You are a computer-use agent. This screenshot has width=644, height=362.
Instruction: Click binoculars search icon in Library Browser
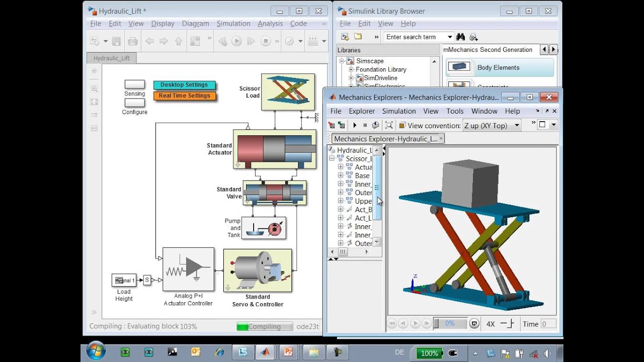coord(460,37)
